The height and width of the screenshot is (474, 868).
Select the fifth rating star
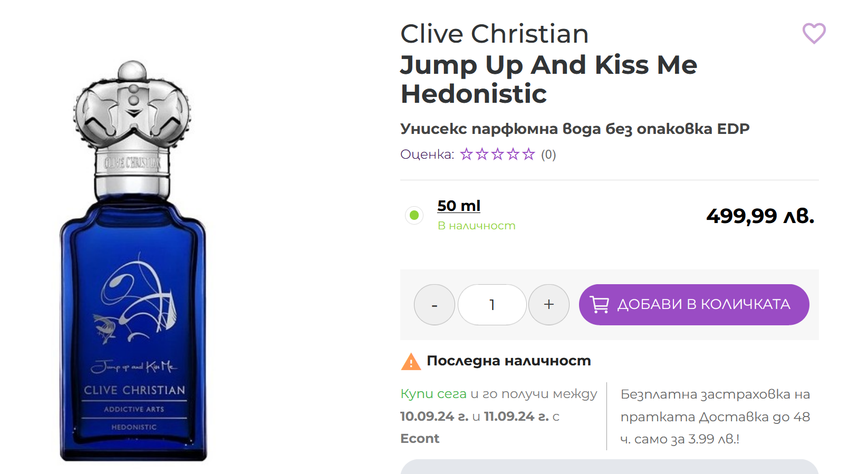click(x=528, y=154)
